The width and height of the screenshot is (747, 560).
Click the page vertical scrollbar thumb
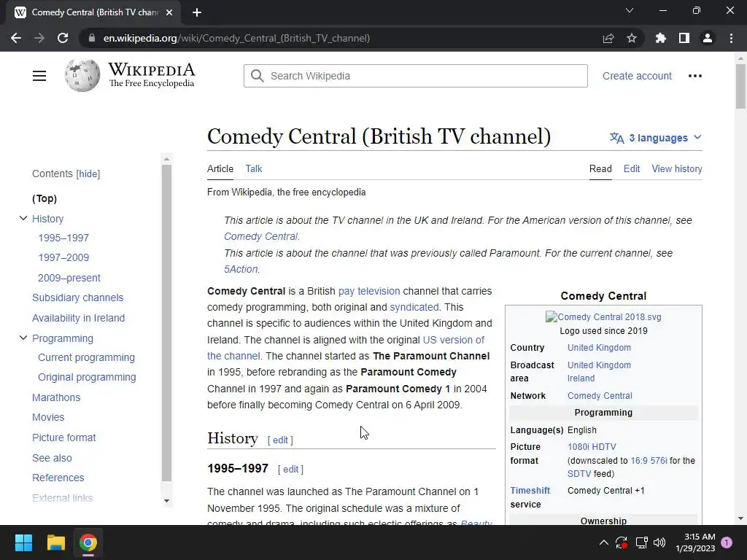pyautogui.click(x=740, y=86)
